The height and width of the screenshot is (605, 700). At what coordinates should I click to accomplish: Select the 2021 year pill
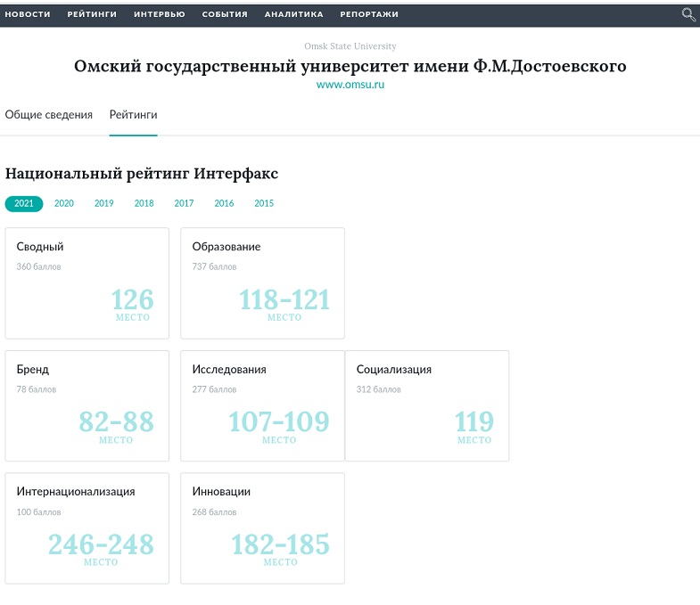click(24, 203)
